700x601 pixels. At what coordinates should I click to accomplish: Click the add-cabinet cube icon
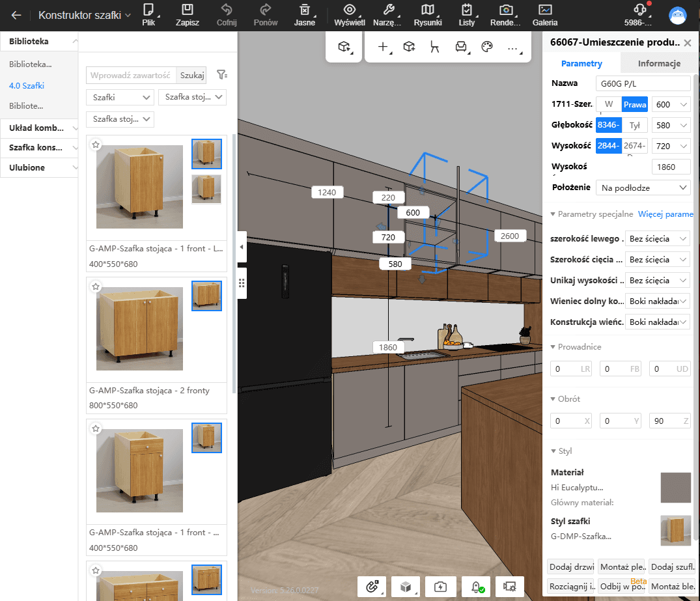409,47
